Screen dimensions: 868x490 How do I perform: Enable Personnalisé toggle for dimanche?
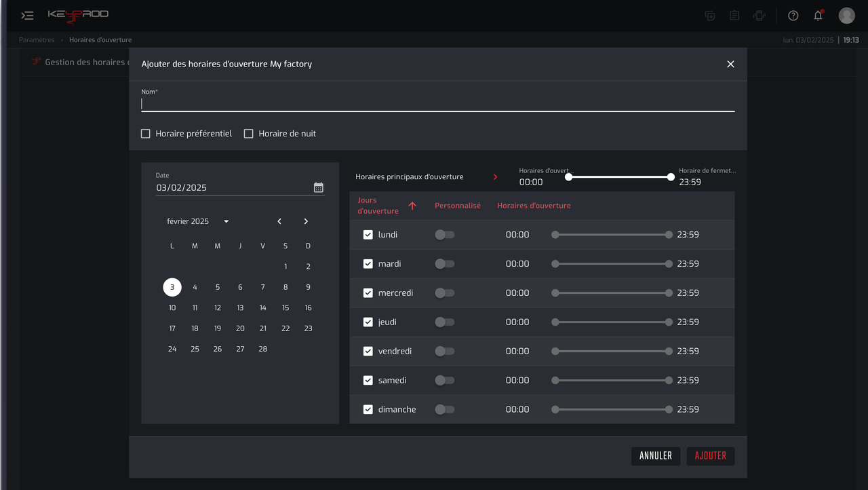click(445, 410)
